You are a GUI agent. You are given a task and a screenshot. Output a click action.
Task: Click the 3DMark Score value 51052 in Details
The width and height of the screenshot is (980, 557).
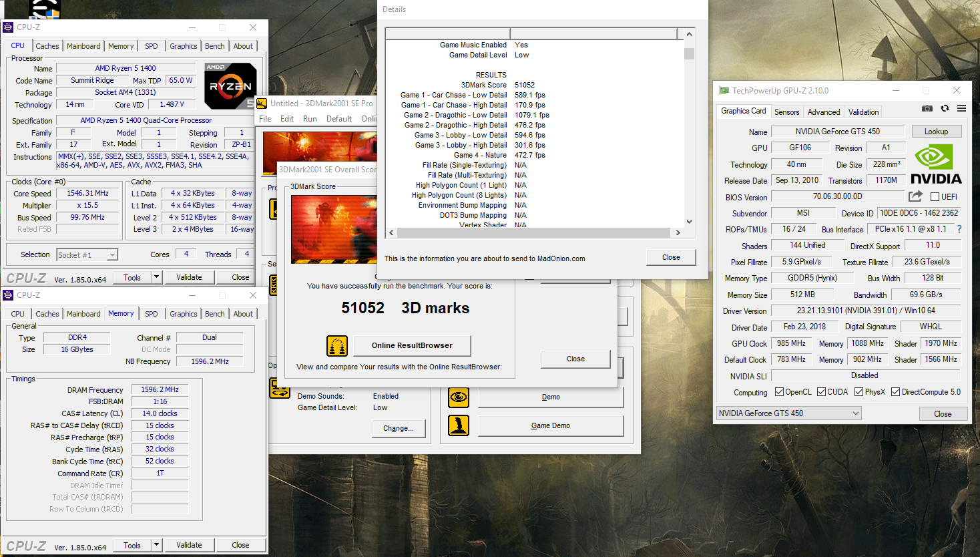tap(525, 85)
